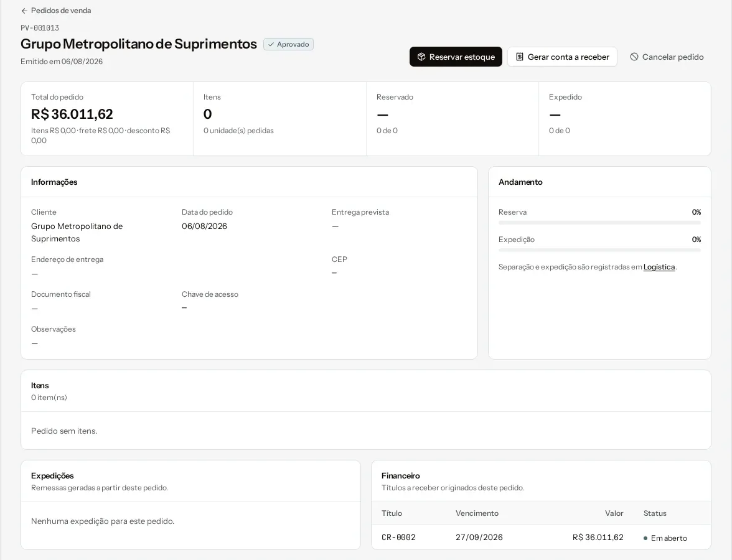Click the Reserva progress bar
Viewport: 732px width, 560px height.
coord(599,223)
